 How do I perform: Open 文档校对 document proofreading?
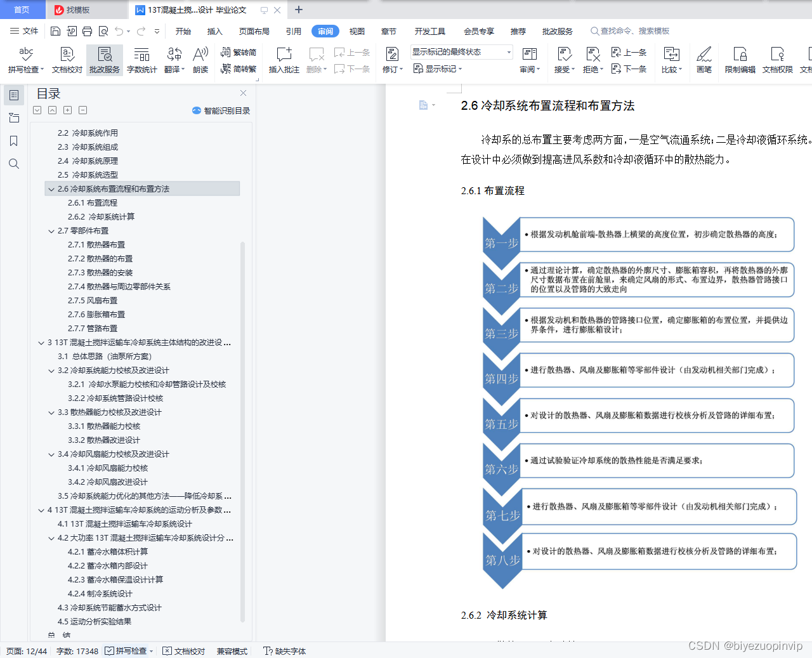(67, 60)
